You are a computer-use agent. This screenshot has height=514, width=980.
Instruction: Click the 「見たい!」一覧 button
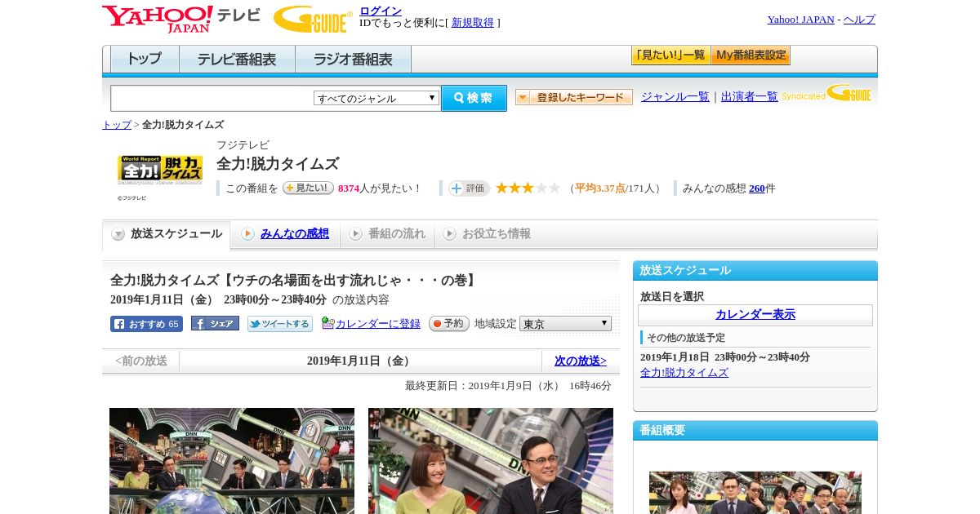pyautogui.click(x=670, y=55)
